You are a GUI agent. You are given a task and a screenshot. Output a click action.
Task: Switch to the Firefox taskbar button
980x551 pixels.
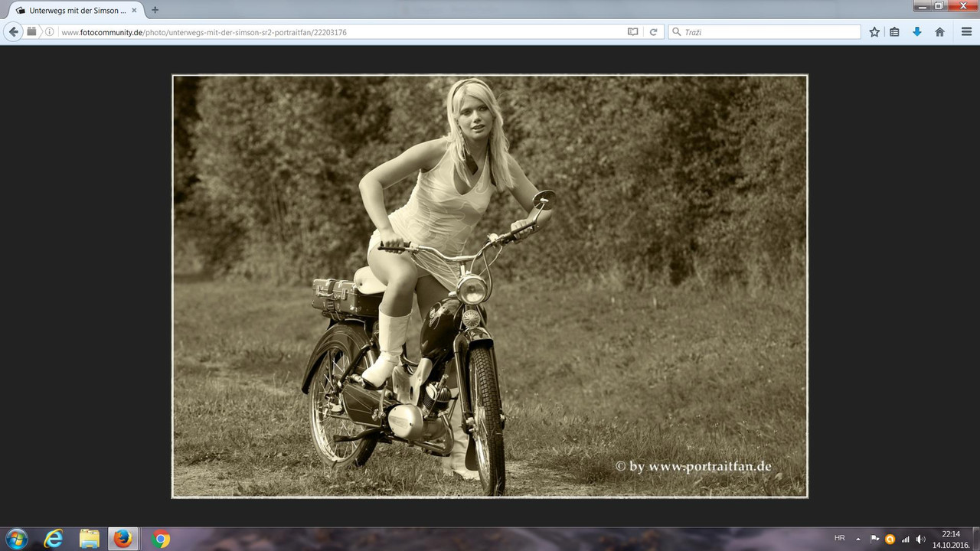click(122, 539)
